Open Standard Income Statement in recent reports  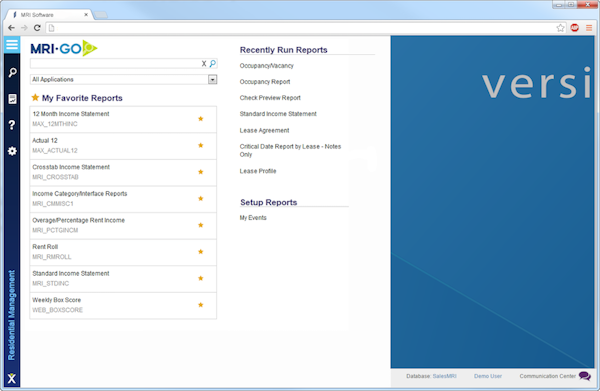(278, 114)
